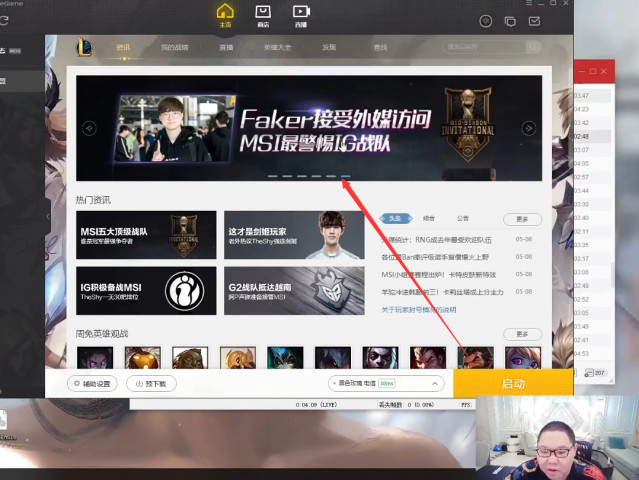The image size is (639, 480).
Task: Open the IG积极备战MSI news card
Action: coord(146,291)
